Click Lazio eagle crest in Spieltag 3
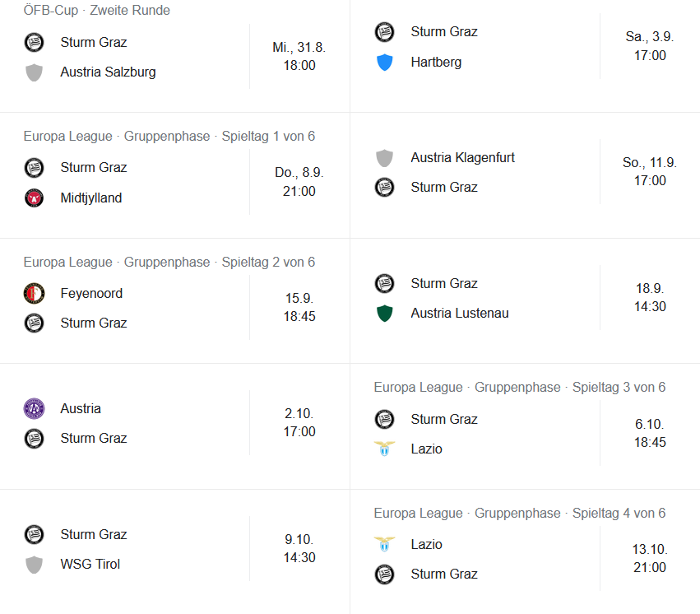The width and height of the screenshot is (700, 614). 384,449
